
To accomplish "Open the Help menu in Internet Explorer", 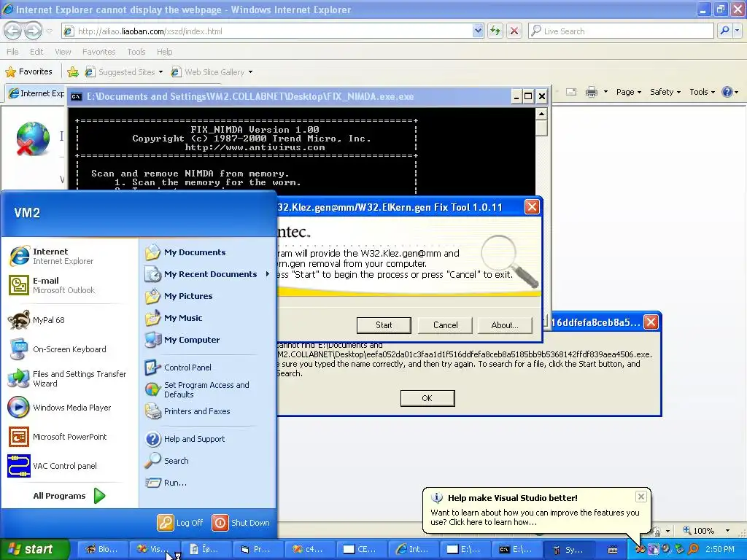I will [164, 52].
